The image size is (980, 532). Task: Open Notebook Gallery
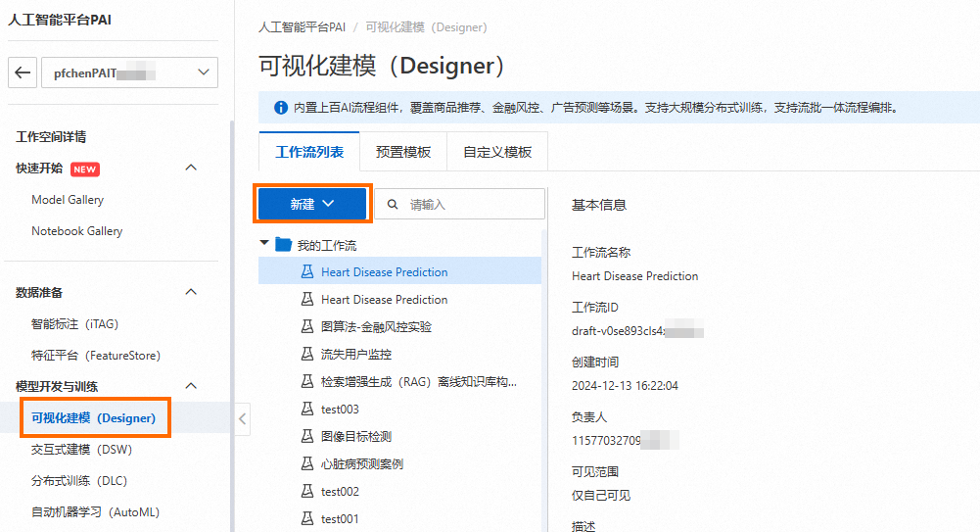pos(77,230)
